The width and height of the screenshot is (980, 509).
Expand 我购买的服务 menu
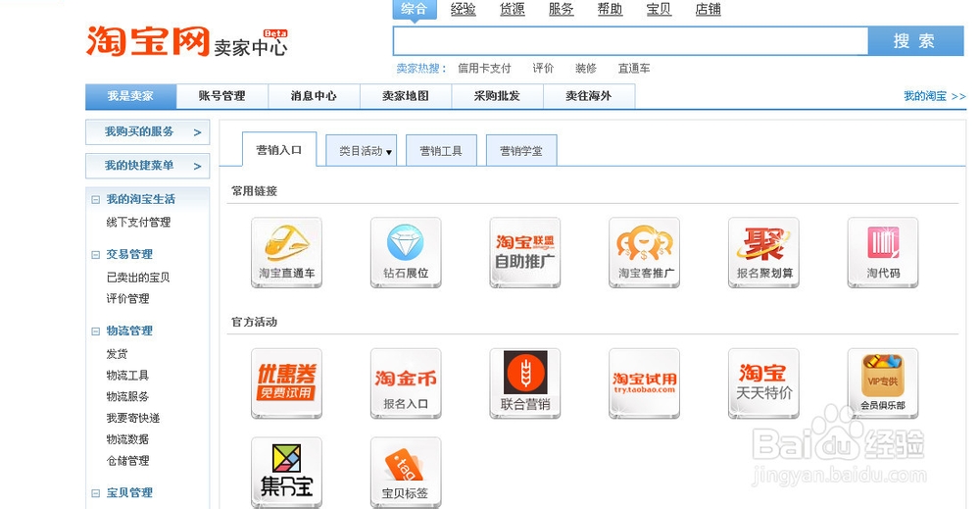click(148, 132)
